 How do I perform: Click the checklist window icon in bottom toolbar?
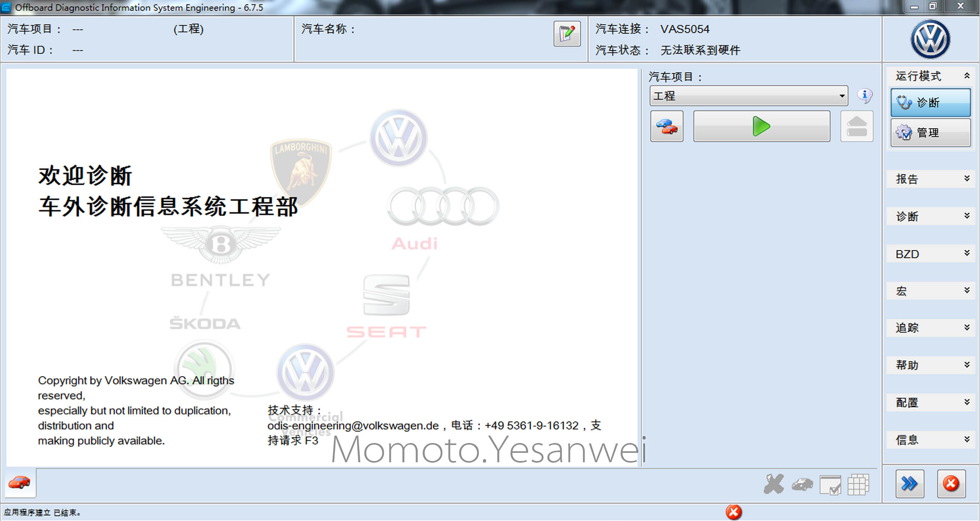coord(830,485)
